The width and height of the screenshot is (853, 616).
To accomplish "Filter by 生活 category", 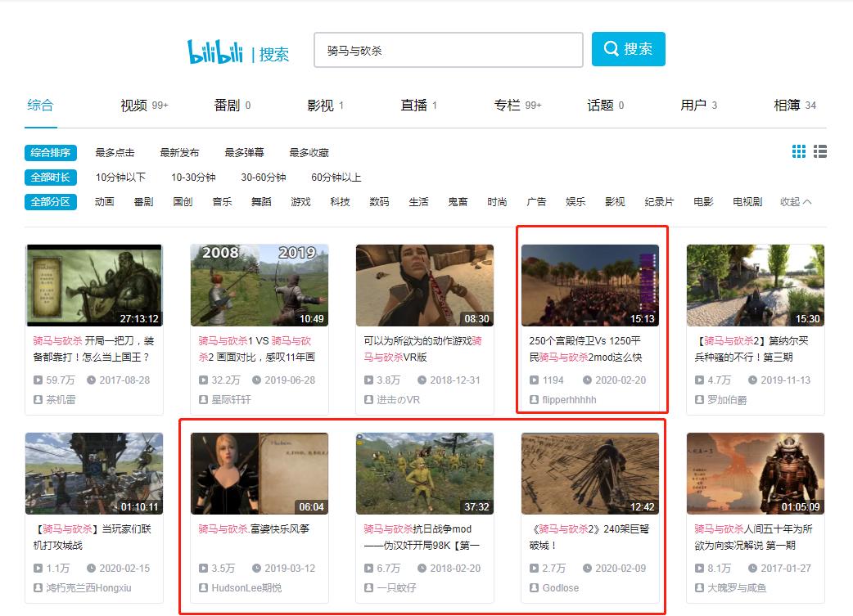I will 418,202.
